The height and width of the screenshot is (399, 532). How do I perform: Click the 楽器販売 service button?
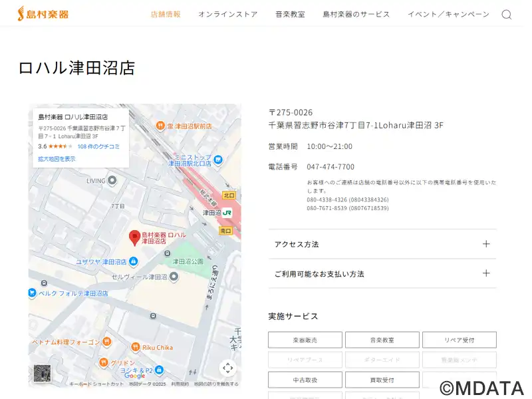305,340
